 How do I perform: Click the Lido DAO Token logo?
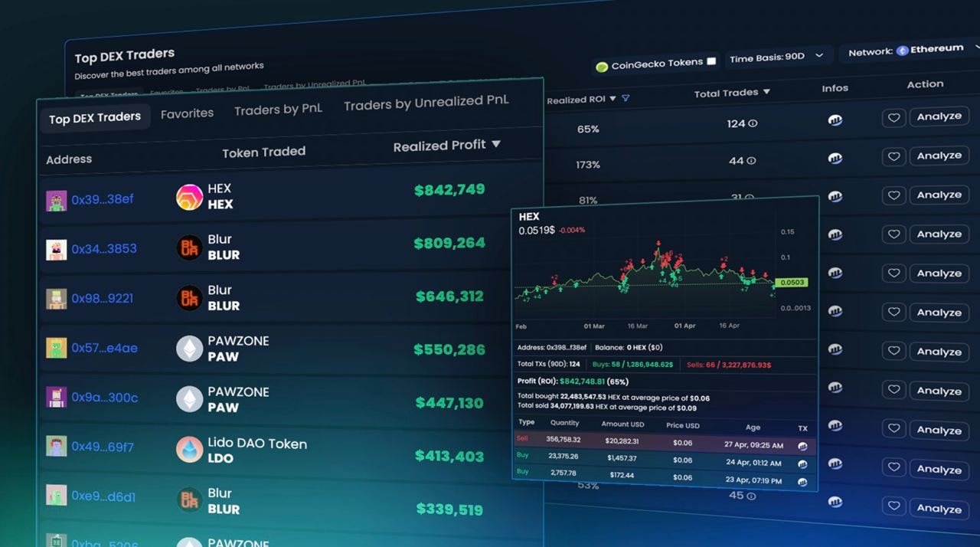[x=189, y=450]
